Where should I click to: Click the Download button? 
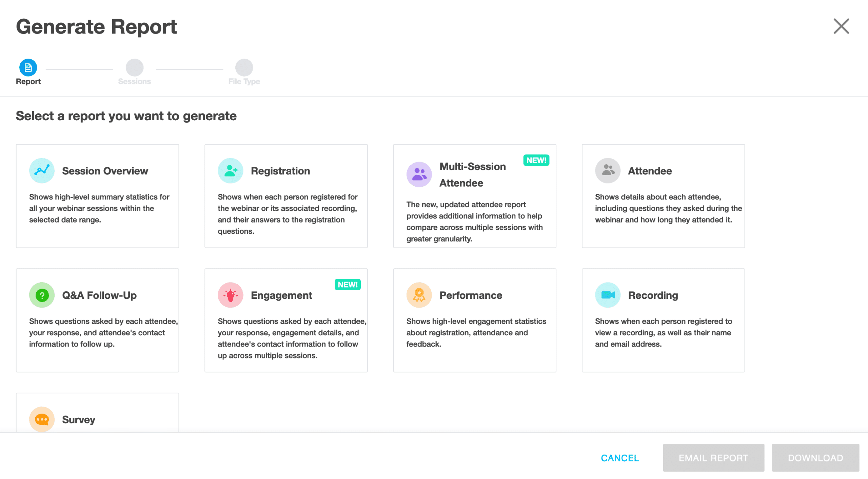coord(815,458)
